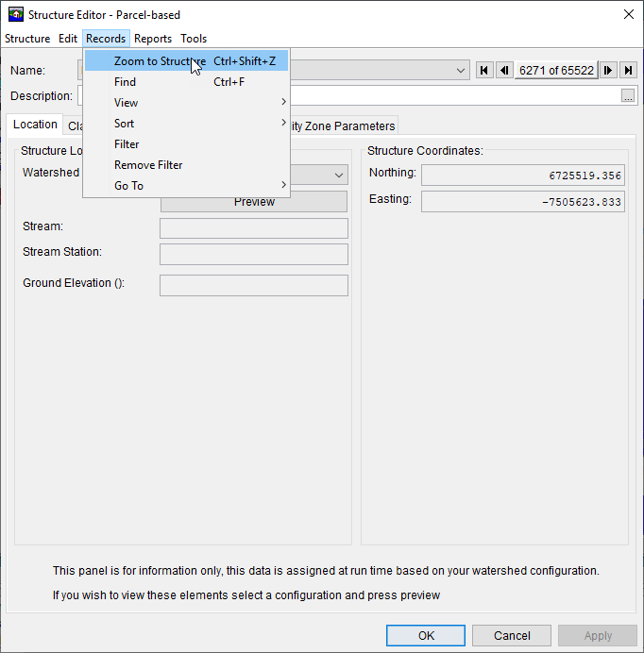Viewport: 644px width, 653px height.
Task: Click the Description text field
Action: tap(454, 95)
